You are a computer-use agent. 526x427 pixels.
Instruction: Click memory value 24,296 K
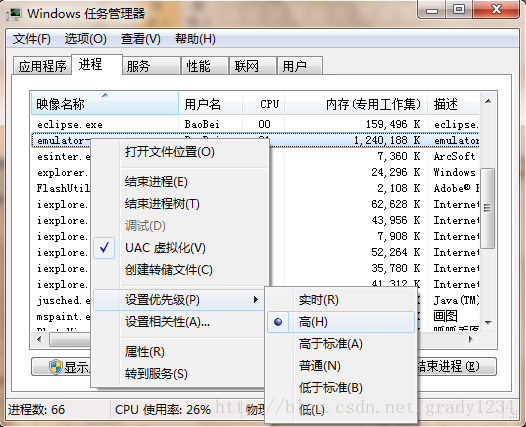[396, 172]
